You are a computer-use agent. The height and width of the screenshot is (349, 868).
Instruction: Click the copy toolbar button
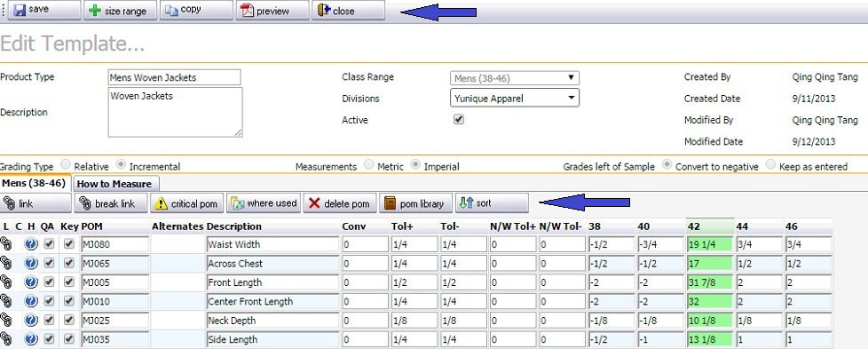[196, 10]
